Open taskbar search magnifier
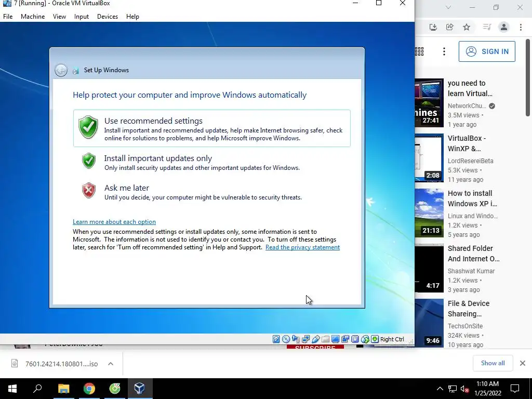532x399 pixels. pyautogui.click(x=37, y=389)
